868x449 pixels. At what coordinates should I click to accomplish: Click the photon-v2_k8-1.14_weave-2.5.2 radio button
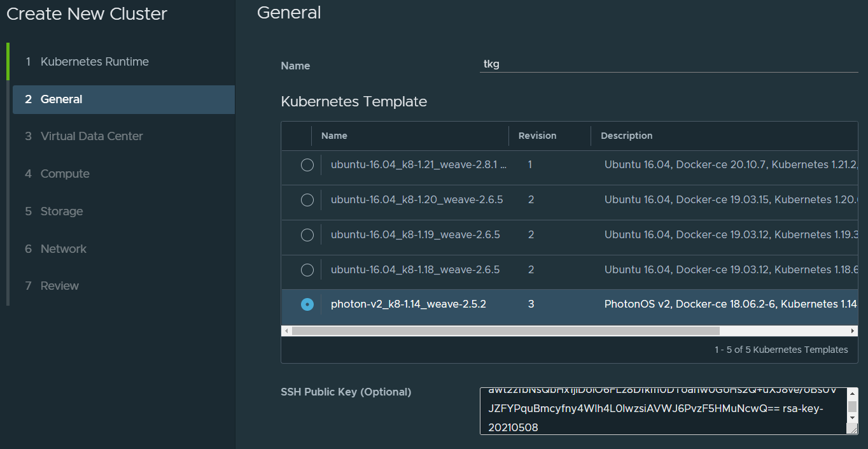click(x=307, y=304)
